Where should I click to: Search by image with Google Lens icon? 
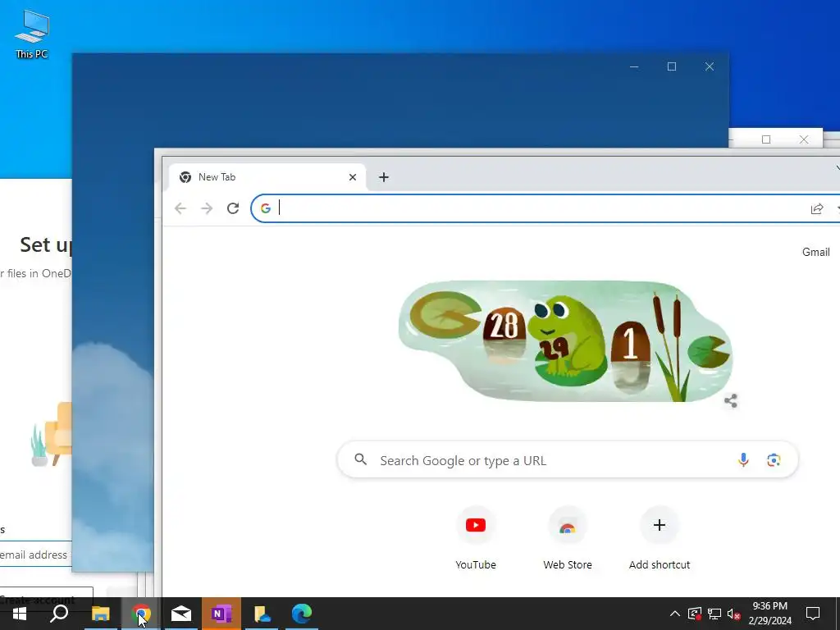(774, 460)
